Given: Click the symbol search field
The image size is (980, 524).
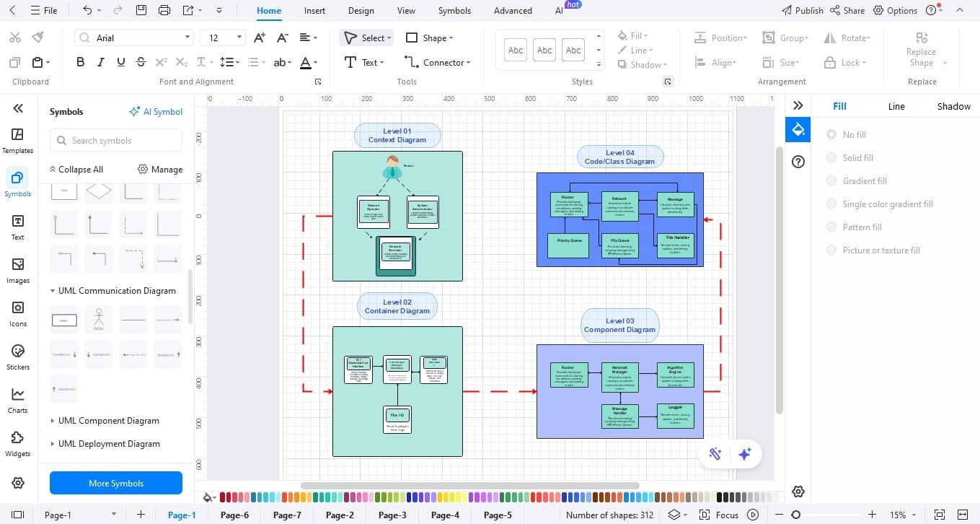Looking at the screenshot, I should [115, 140].
